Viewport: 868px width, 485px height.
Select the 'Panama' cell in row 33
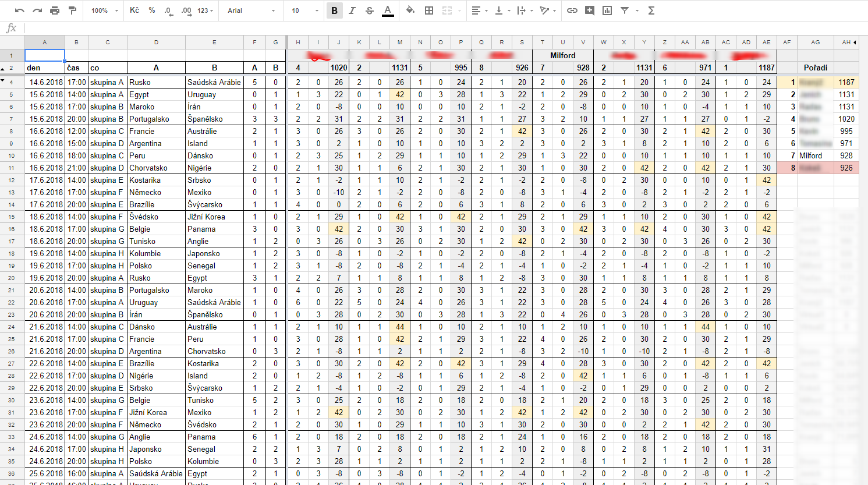[214, 437]
